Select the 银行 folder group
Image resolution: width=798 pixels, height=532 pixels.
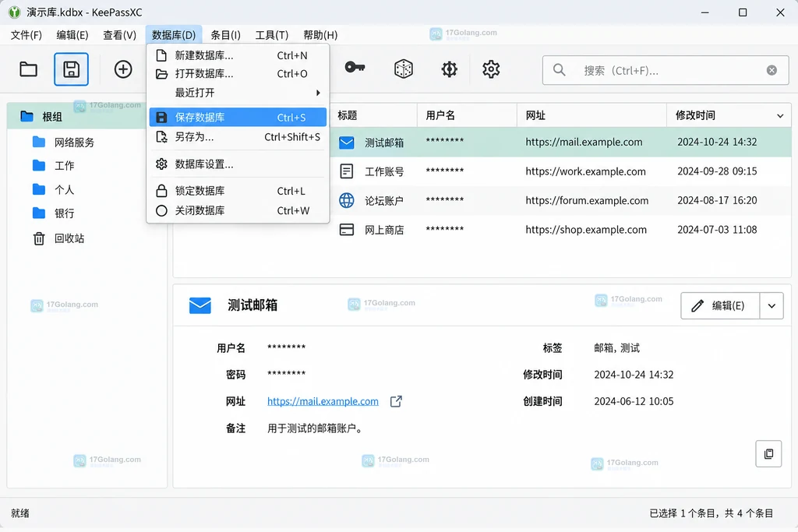[54, 213]
